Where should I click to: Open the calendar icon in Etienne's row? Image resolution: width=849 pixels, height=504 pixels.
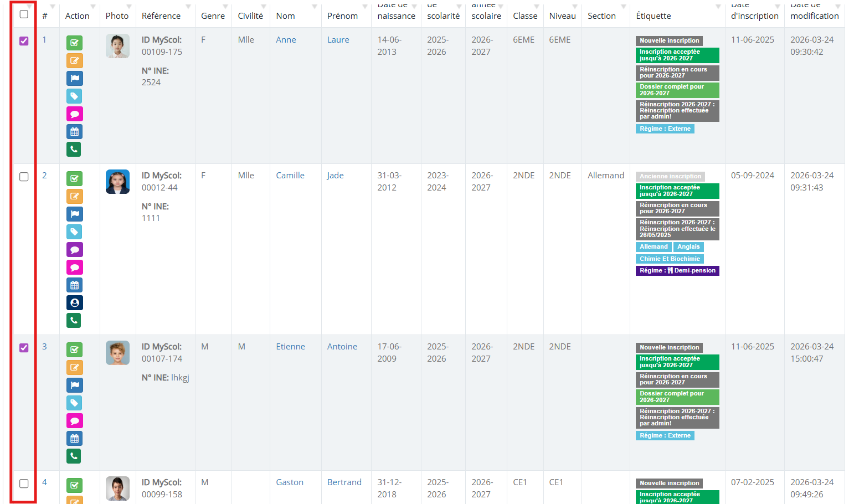click(74, 439)
